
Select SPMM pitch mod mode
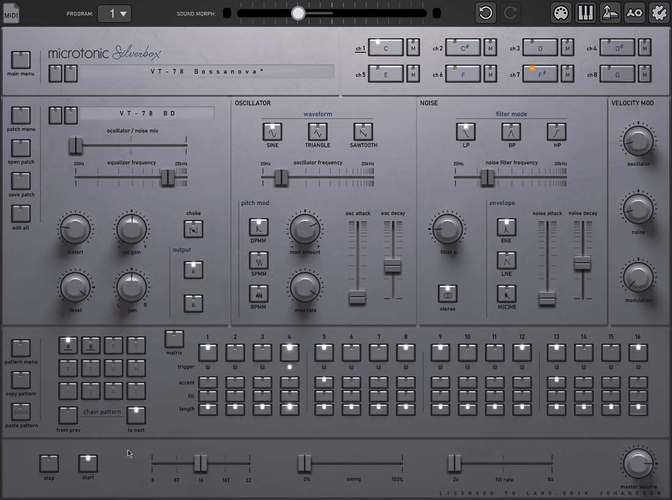point(259,260)
